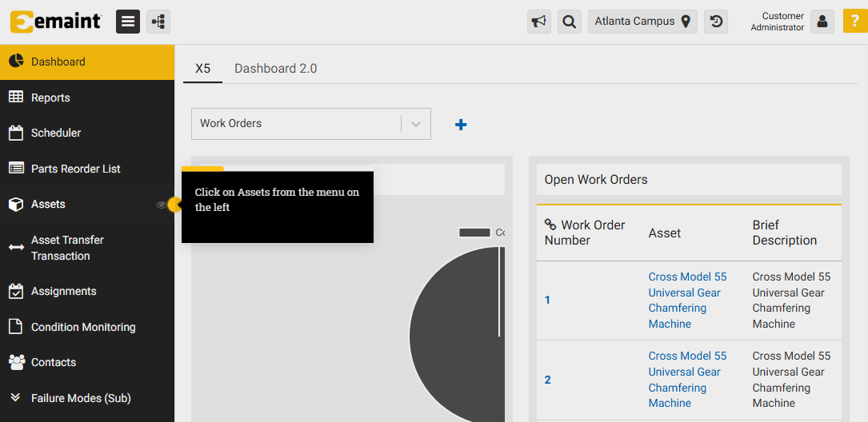Sort by the Work Order Number column header
This screenshot has height=422, width=868.
pyautogui.click(x=584, y=233)
